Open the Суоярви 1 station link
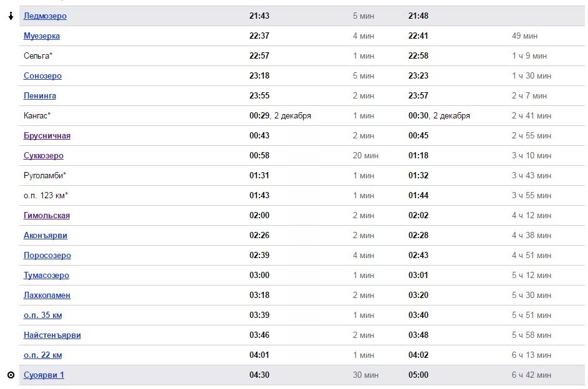 coord(44,375)
